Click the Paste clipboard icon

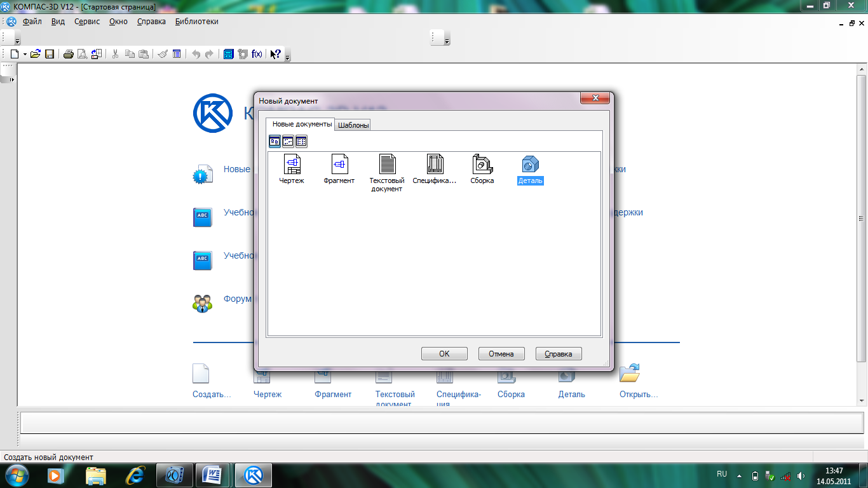pyautogui.click(x=144, y=54)
